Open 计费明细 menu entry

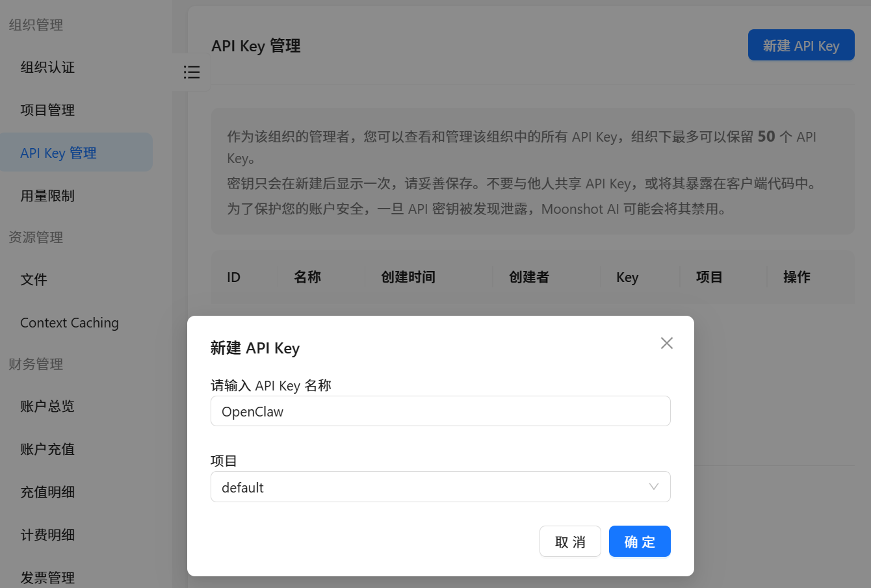pos(47,535)
